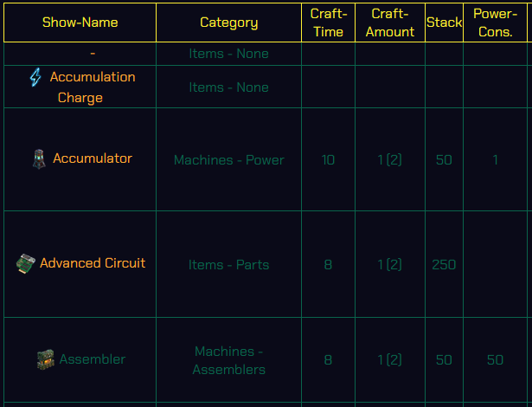Screen dimensions: 532x407
Task: Open the Assembler item page link
Action: coord(93,359)
